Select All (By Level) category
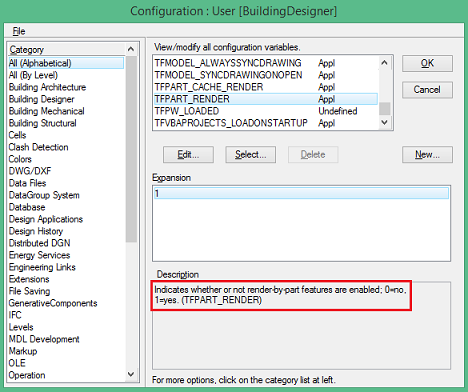 click(x=66, y=75)
